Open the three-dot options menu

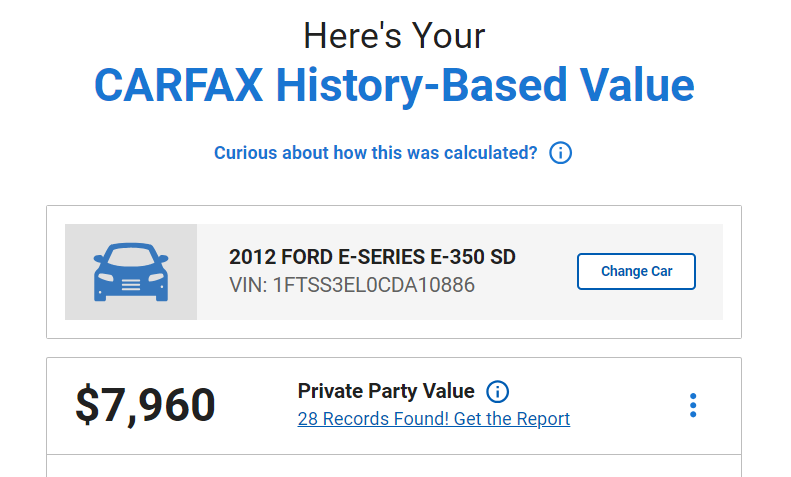(x=693, y=405)
